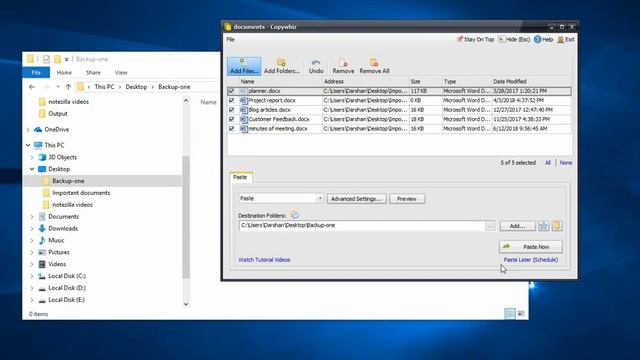This screenshot has height=360, width=640.
Task: Collapse This PC in navigation tree
Action: click(x=28, y=145)
